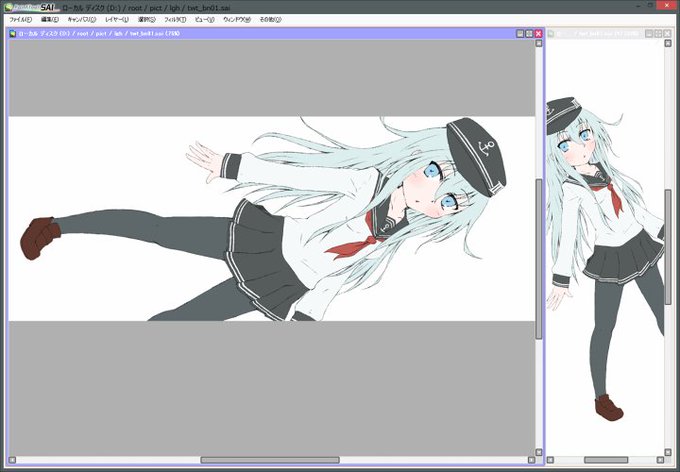Click vertical scrollbar thumb of right canvas window
Image resolution: width=680 pixels, height=472 pixels.
coord(668,249)
